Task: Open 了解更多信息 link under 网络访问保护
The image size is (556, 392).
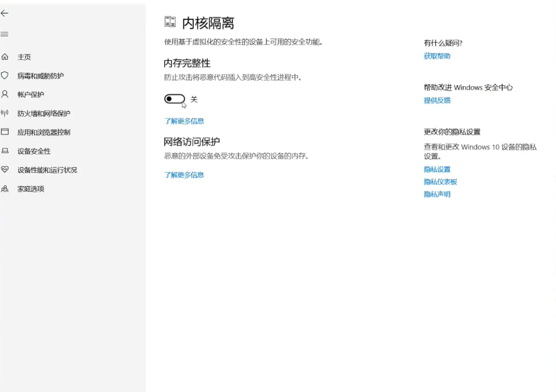Action: [x=184, y=175]
